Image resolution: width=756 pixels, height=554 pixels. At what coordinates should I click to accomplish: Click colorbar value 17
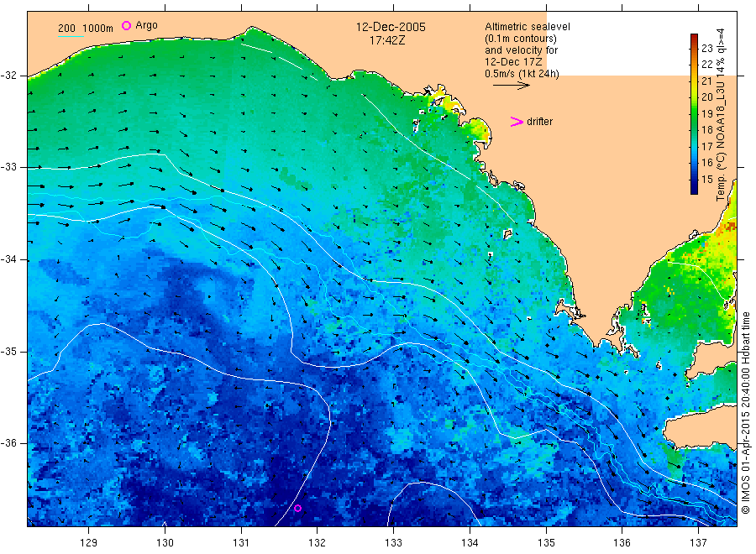click(x=706, y=146)
